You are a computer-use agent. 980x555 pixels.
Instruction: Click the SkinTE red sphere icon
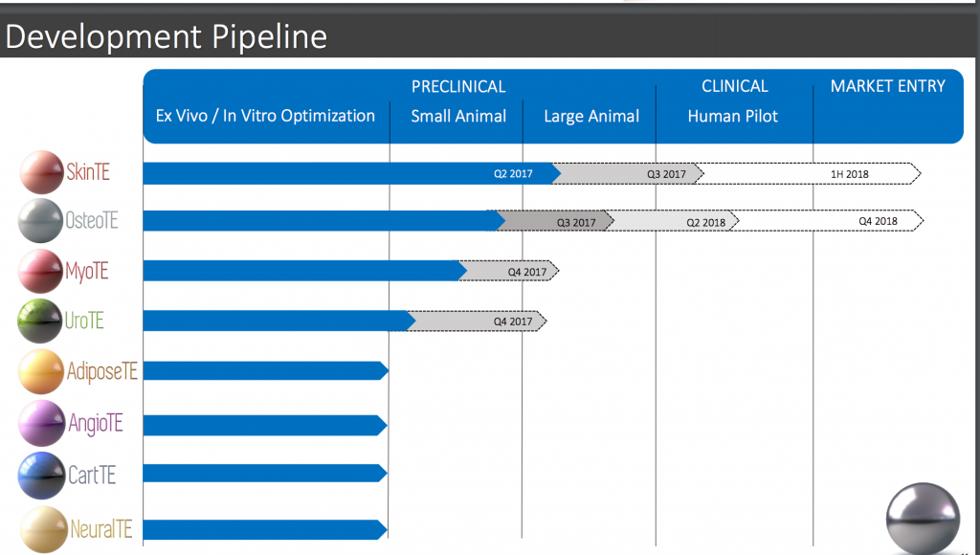click(x=42, y=172)
